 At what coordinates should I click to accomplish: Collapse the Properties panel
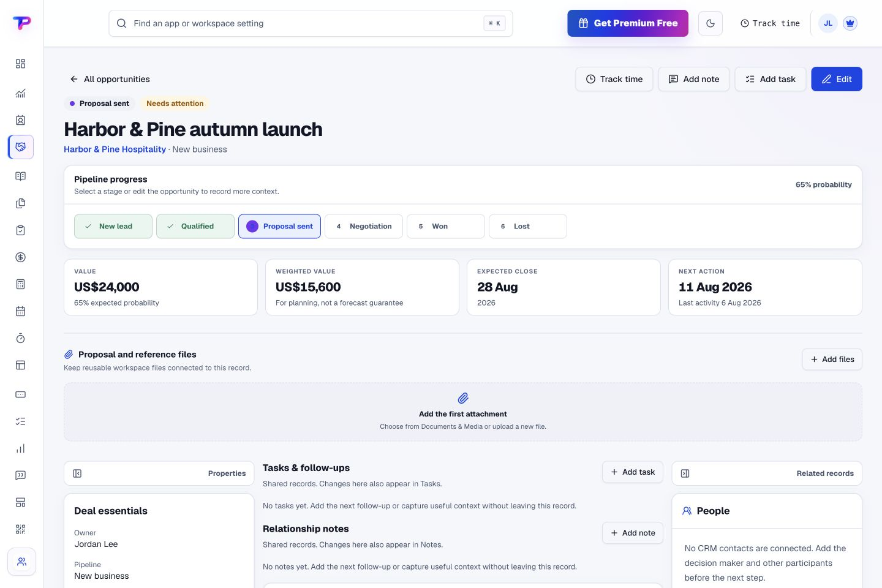click(77, 473)
